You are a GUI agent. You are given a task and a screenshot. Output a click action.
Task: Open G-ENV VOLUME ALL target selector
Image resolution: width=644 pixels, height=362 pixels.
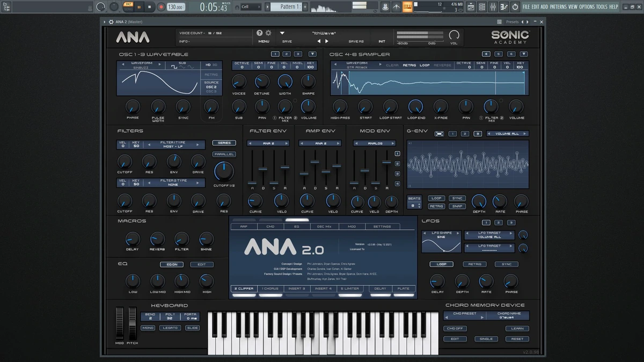507,134
